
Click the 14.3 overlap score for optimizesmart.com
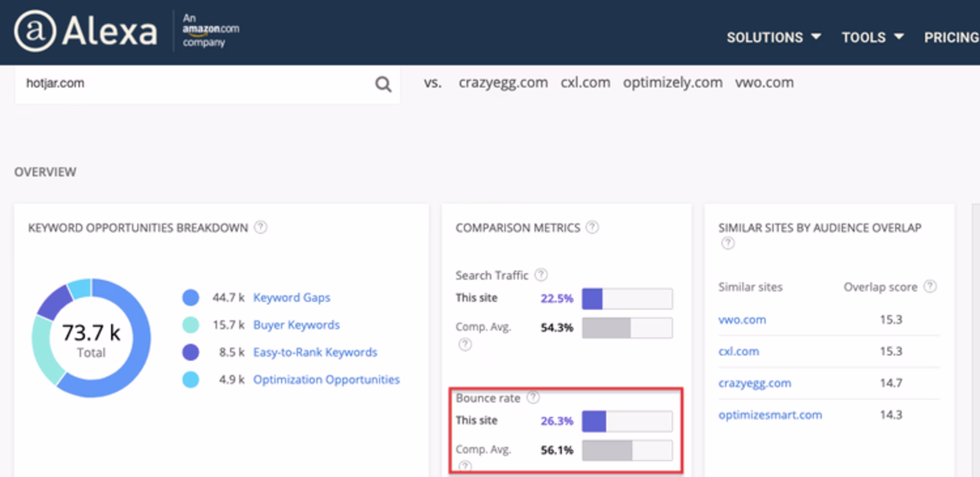pos(891,415)
